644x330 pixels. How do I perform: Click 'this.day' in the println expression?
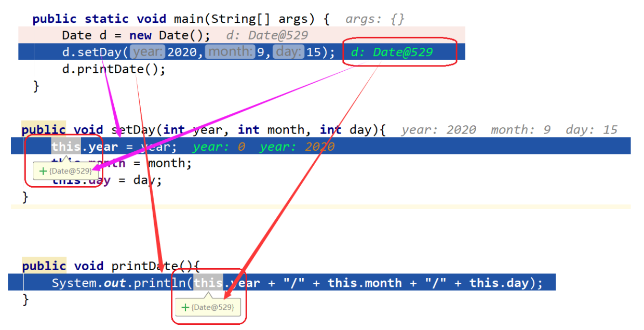pyautogui.click(x=499, y=283)
